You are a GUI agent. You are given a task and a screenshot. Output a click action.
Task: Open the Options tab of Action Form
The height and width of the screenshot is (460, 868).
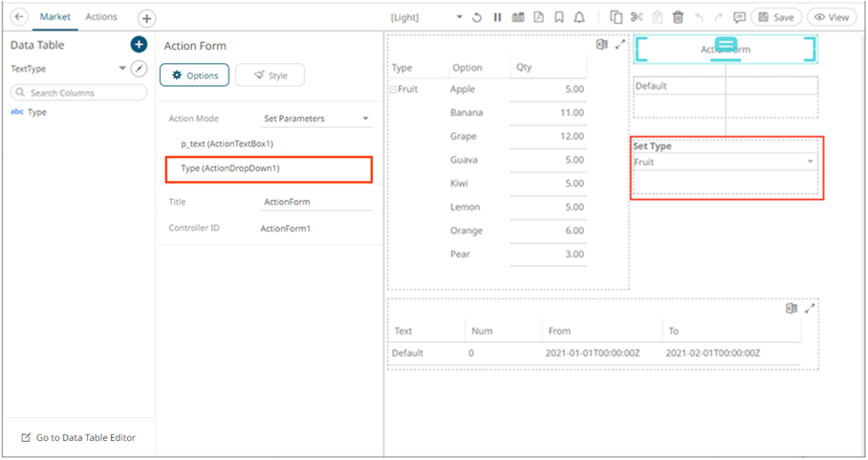click(194, 76)
